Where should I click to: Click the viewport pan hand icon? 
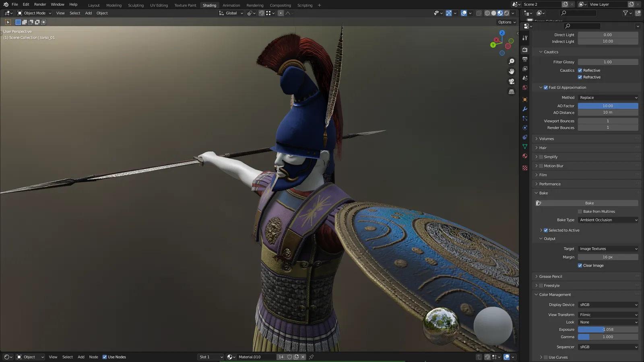512,72
